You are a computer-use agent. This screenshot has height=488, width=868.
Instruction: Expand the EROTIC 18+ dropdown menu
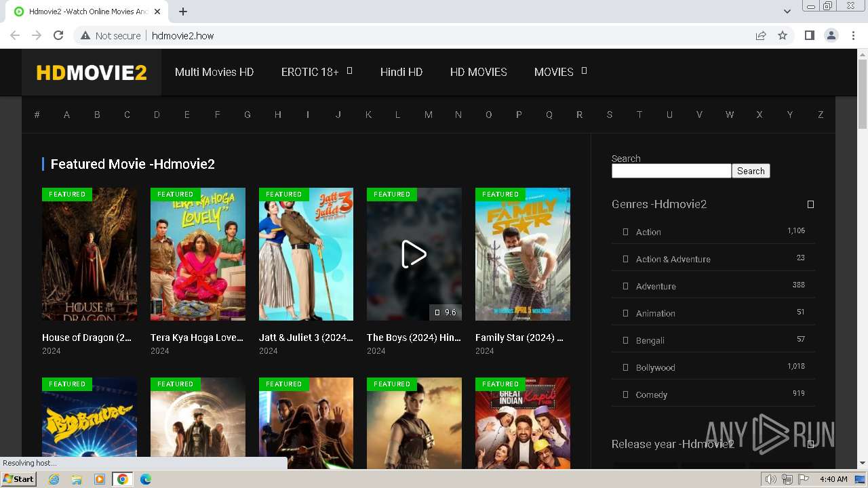pyautogui.click(x=317, y=72)
